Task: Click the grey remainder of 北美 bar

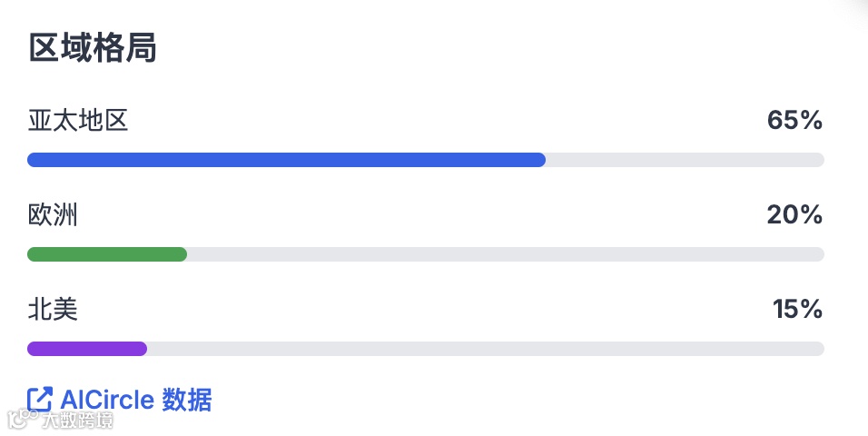Action: [x=486, y=349]
